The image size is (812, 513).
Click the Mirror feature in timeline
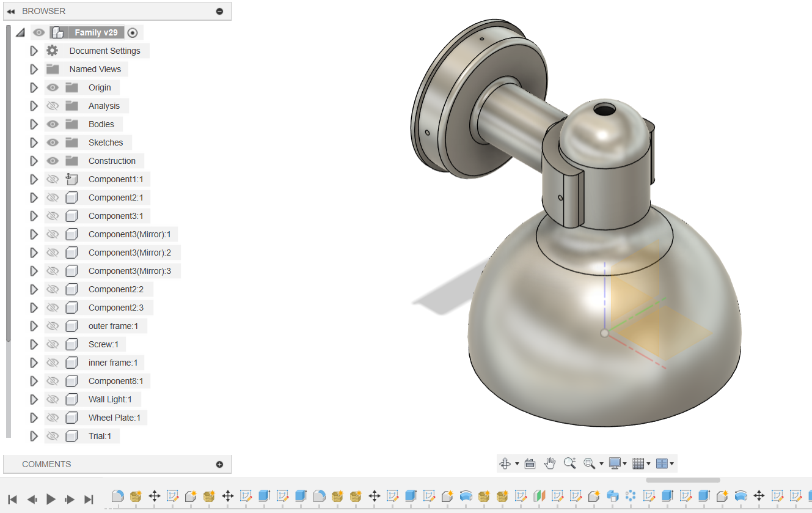tap(539, 496)
